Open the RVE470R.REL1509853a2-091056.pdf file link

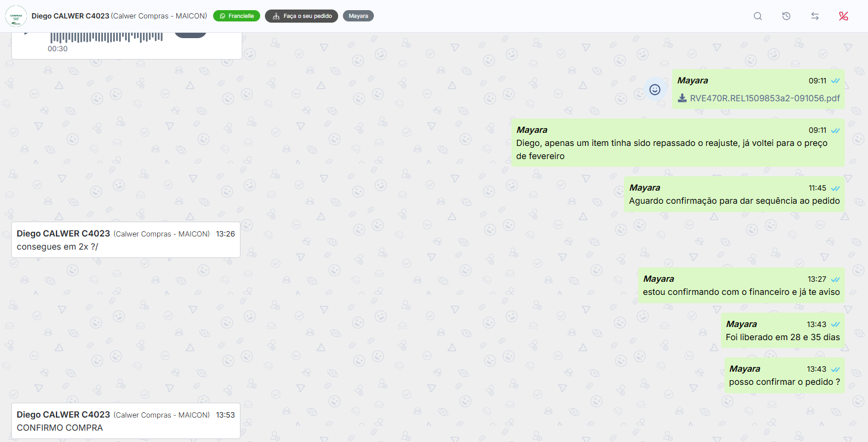point(765,98)
